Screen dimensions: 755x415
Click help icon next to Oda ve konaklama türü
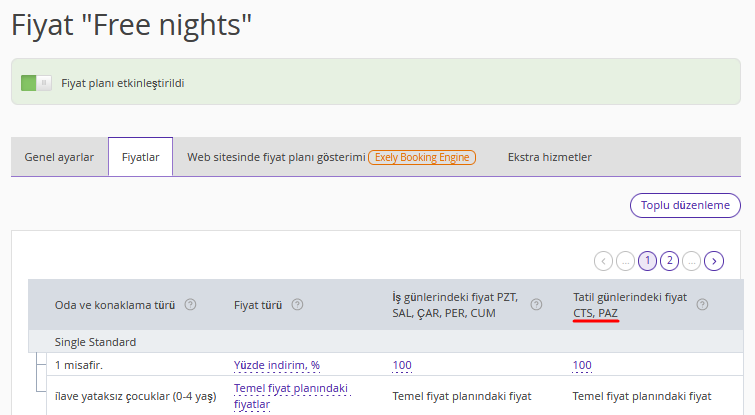pos(191,305)
